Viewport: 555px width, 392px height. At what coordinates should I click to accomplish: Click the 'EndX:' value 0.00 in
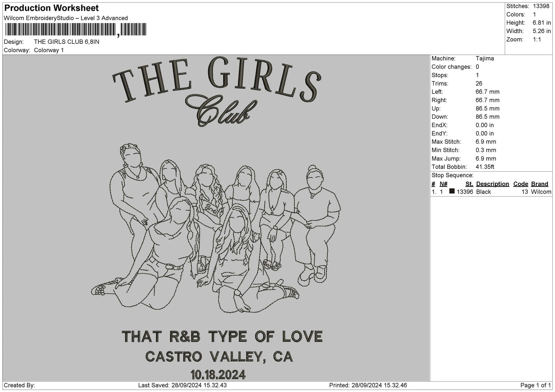[485, 125]
